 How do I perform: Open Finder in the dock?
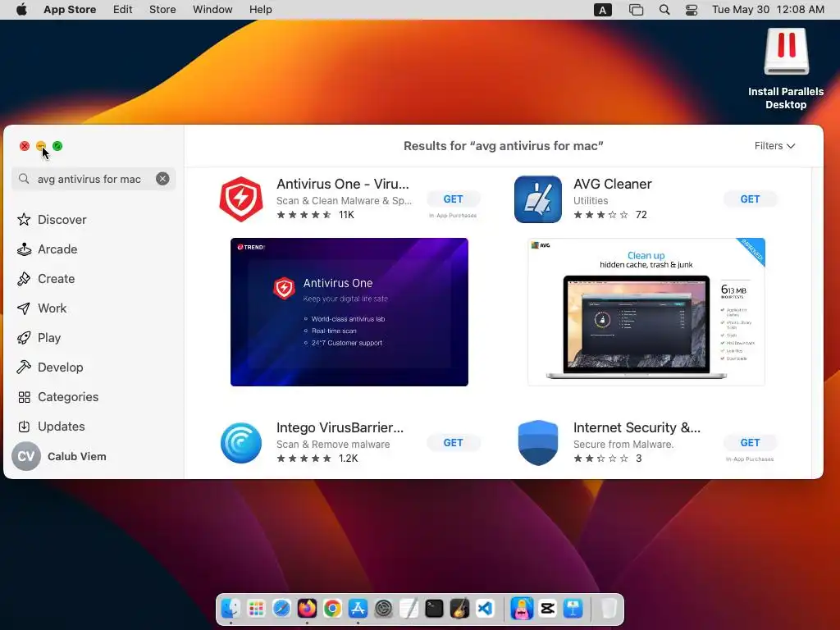pyautogui.click(x=231, y=609)
